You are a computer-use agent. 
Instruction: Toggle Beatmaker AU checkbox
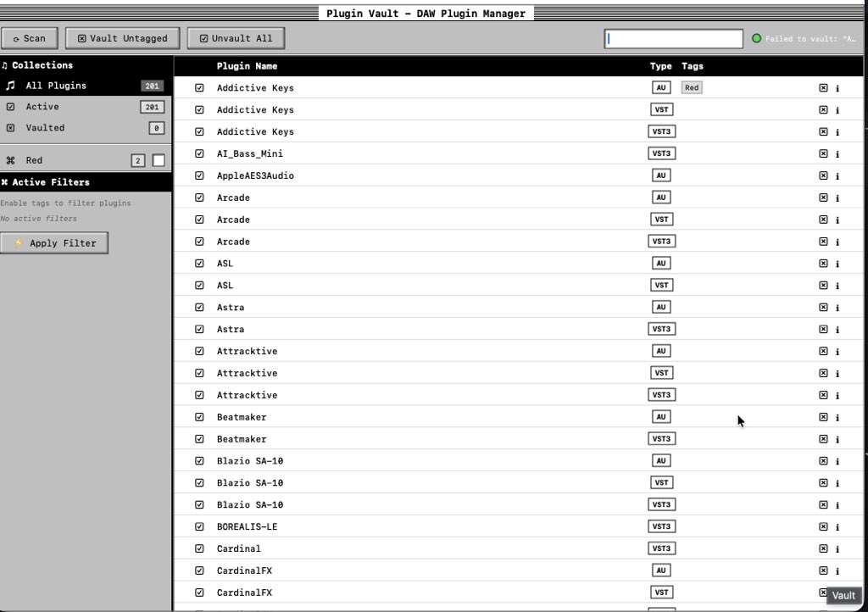199,417
